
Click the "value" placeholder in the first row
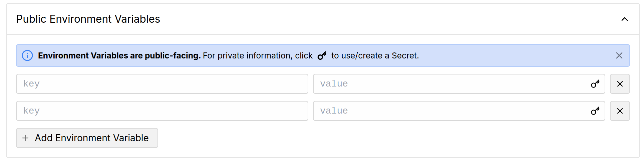coord(334,84)
